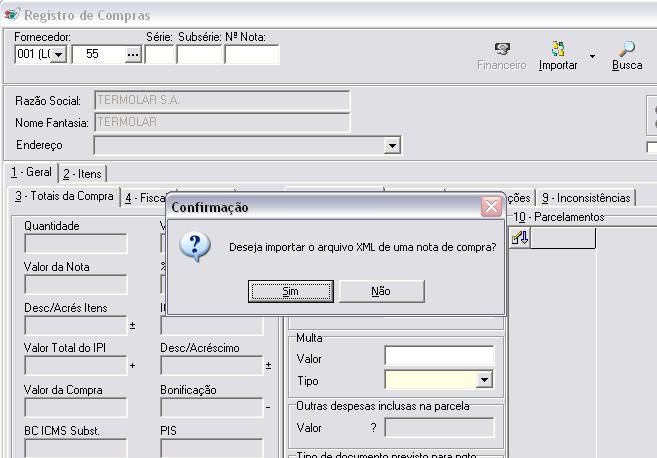The image size is (657, 458).
Task: Click the Outras despesas Valor field
Action: tap(439, 428)
